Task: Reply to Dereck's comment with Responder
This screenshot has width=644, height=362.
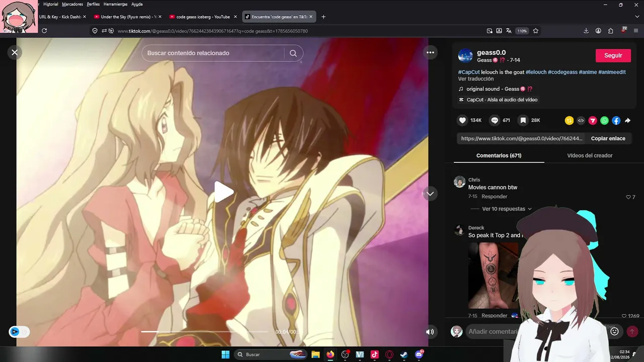Action: click(x=494, y=316)
